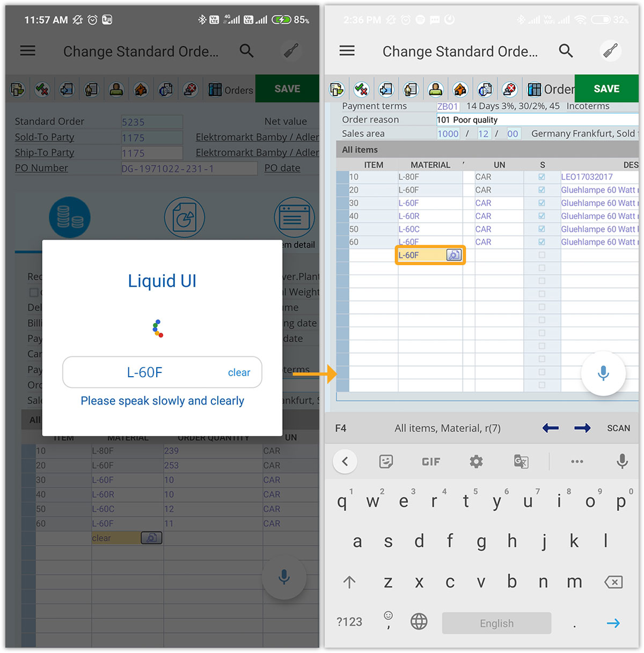Open keyboard language globe switcher

pyautogui.click(x=419, y=622)
